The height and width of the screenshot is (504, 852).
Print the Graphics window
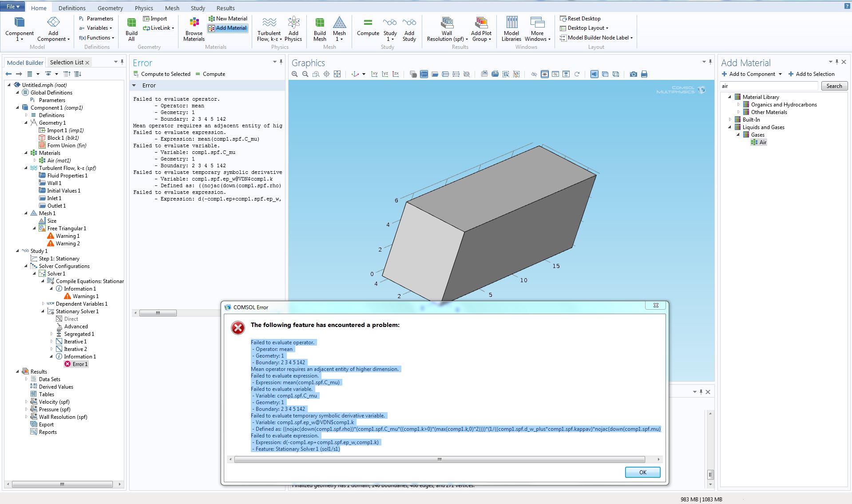point(644,74)
